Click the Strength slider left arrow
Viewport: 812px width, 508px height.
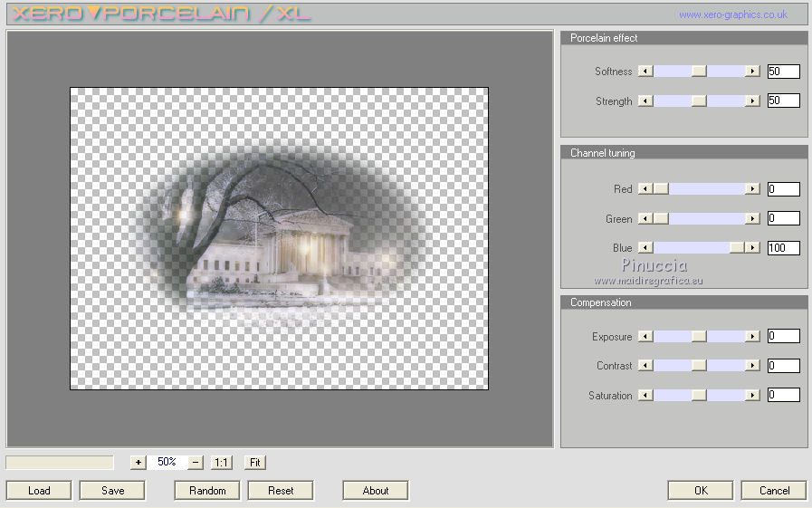(645, 101)
